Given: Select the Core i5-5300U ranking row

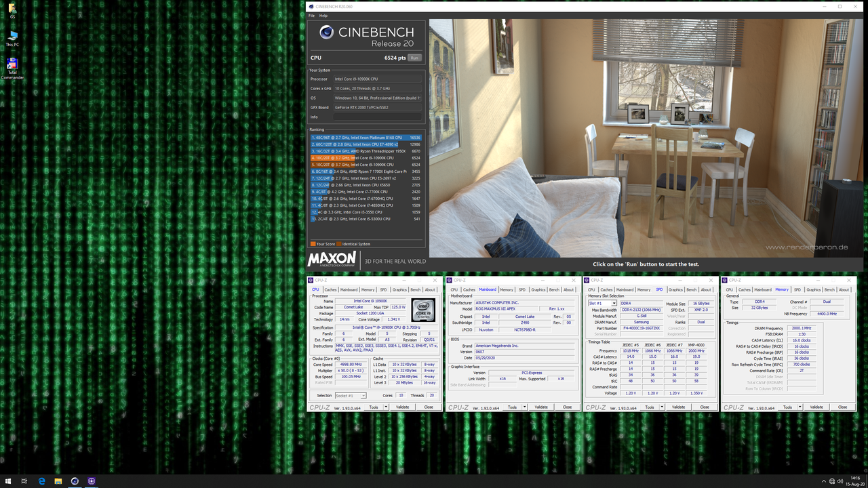Looking at the screenshot, I should pyautogui.click(x=366, y=219).
